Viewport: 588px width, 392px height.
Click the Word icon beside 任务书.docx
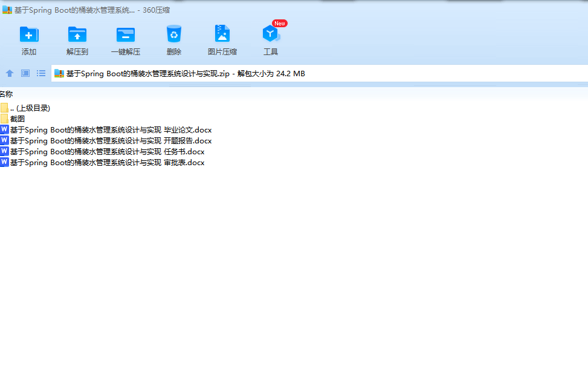pos(4,151)
